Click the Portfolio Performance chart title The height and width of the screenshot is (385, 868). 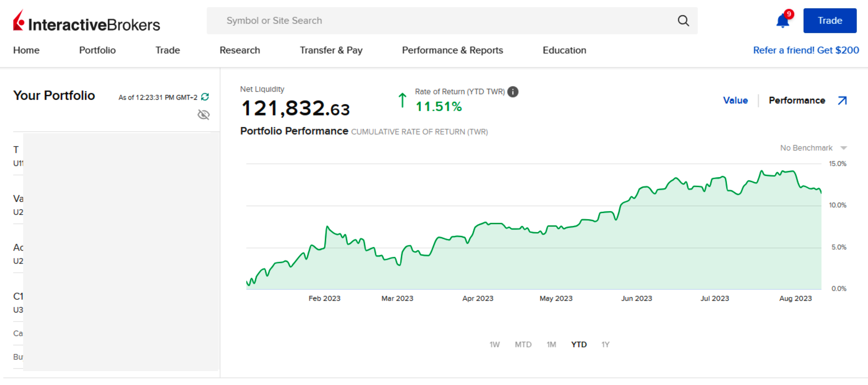[x=294, y=131]
